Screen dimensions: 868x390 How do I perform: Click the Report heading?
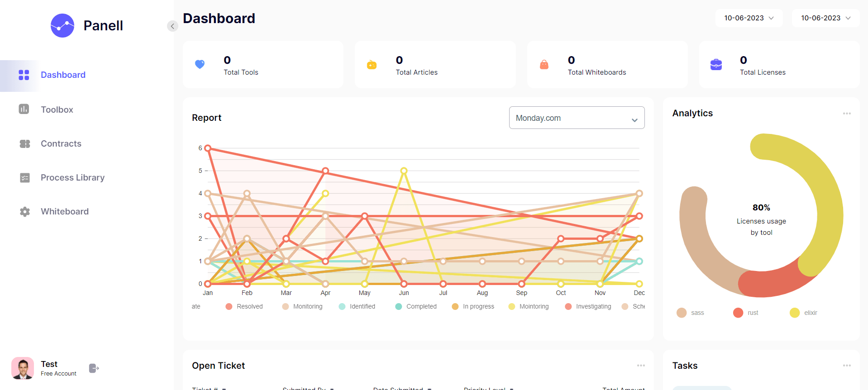point(206,118)
